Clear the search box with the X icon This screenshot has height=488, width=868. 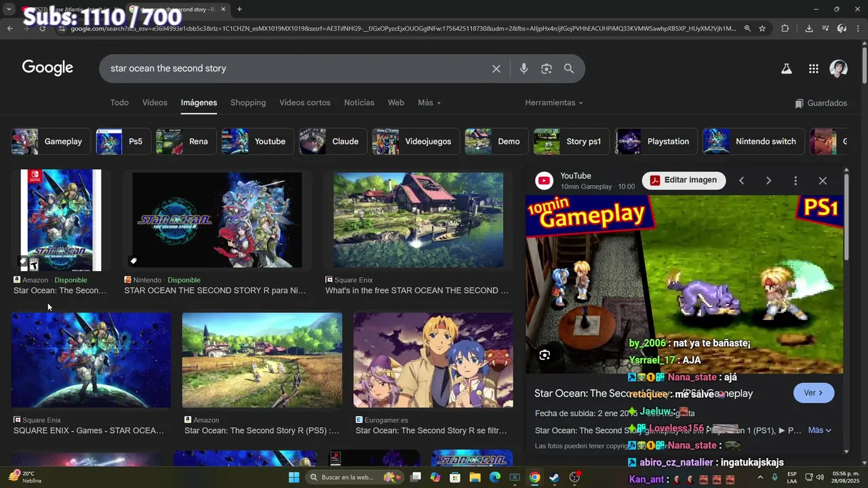coord(496,68)
